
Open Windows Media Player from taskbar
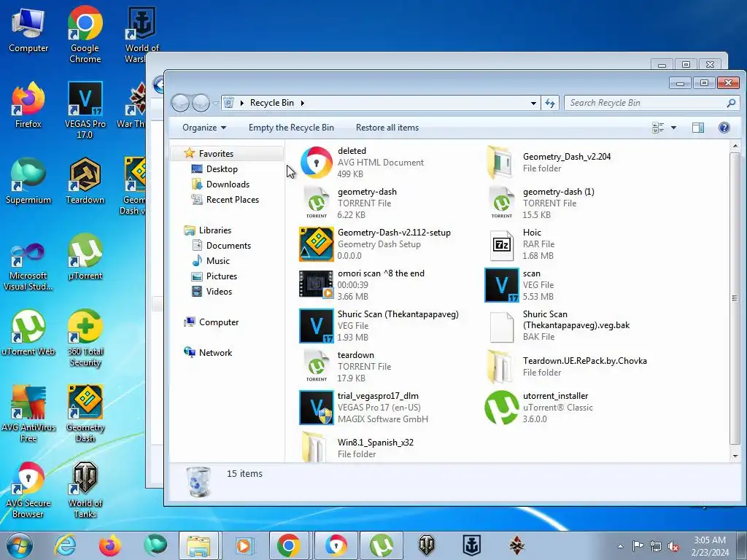pyautogui.click(x=244, y=545)
